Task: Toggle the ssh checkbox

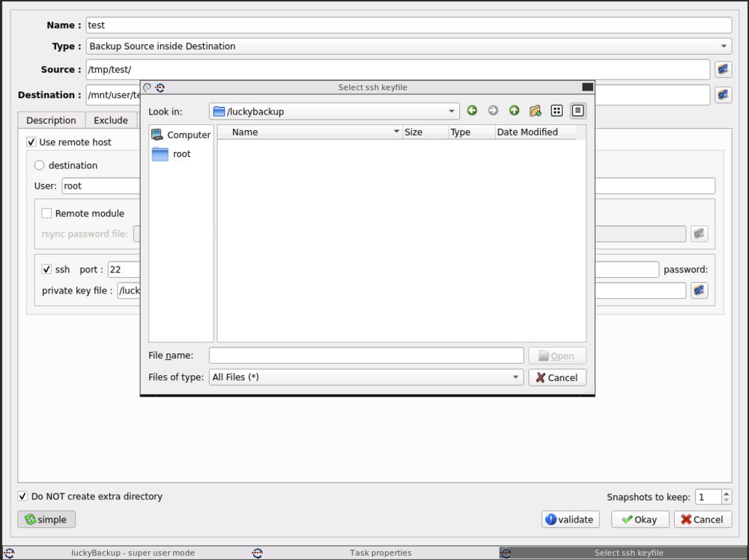Action: coord(46,270)
